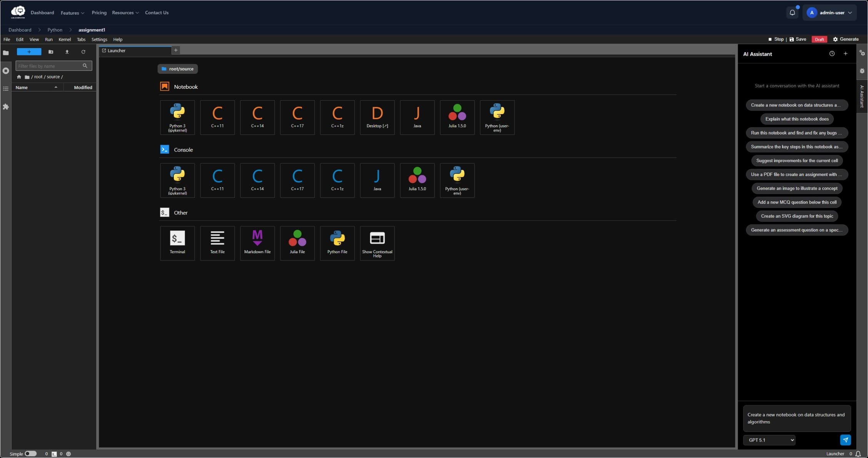Open the extension manager puzzle icon
868x458 pixels.
[6, 107]
